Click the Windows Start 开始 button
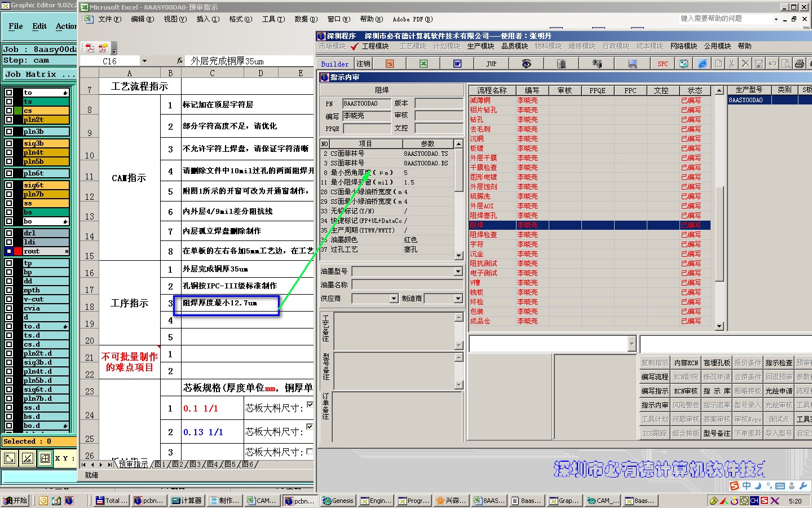 tap(15, 501)
